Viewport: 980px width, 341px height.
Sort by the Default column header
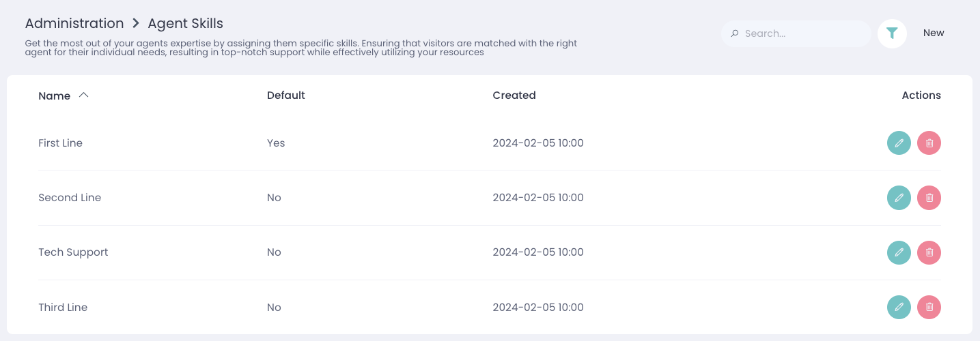coord(286,95)
